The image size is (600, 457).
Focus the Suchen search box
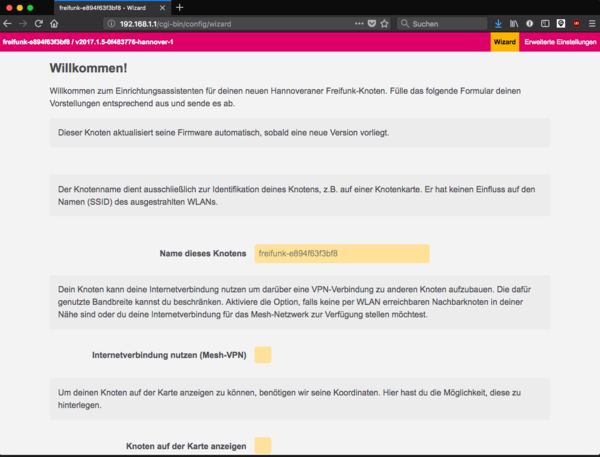445,22
